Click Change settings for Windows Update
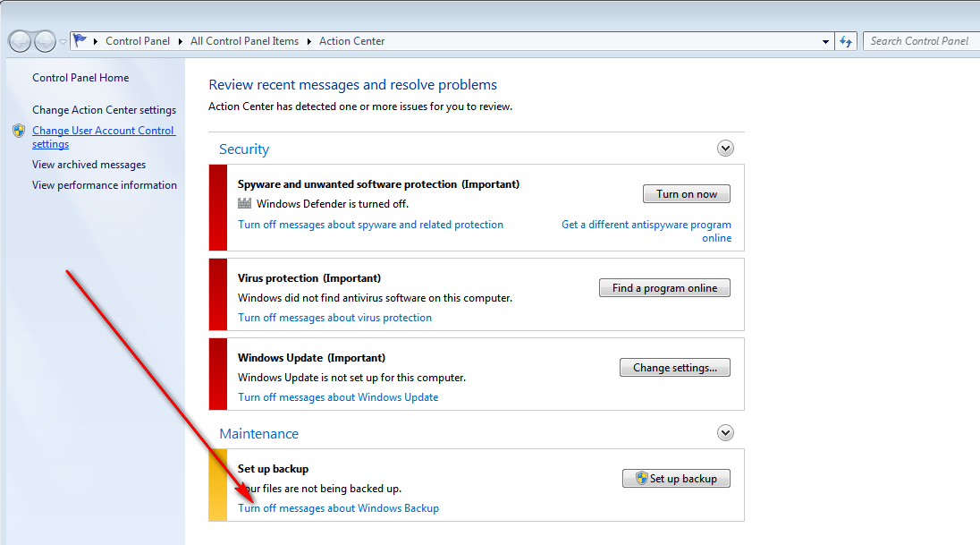980x545 pixels. click(675, 367)
